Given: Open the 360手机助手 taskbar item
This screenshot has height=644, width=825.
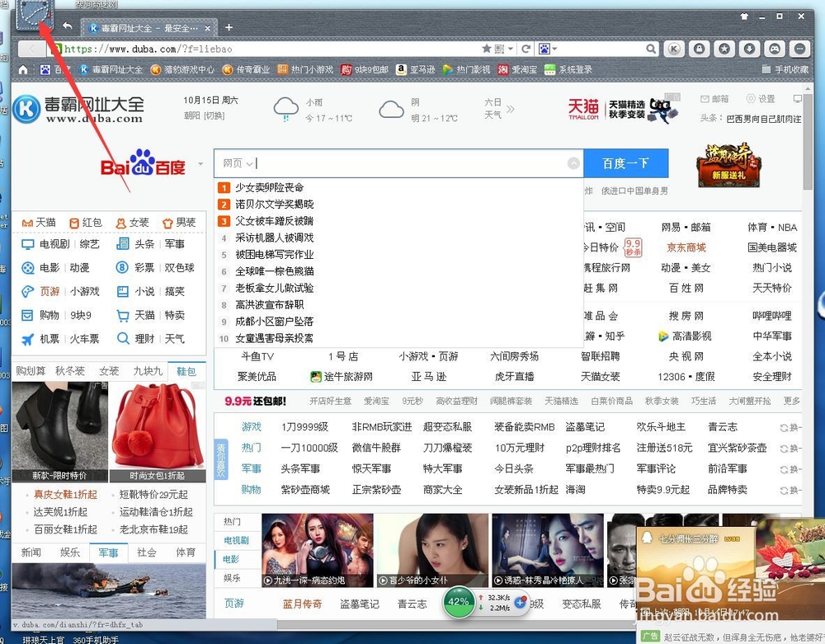Looking at the screenshot, I should pyautogui.click(x=95, y=639).
